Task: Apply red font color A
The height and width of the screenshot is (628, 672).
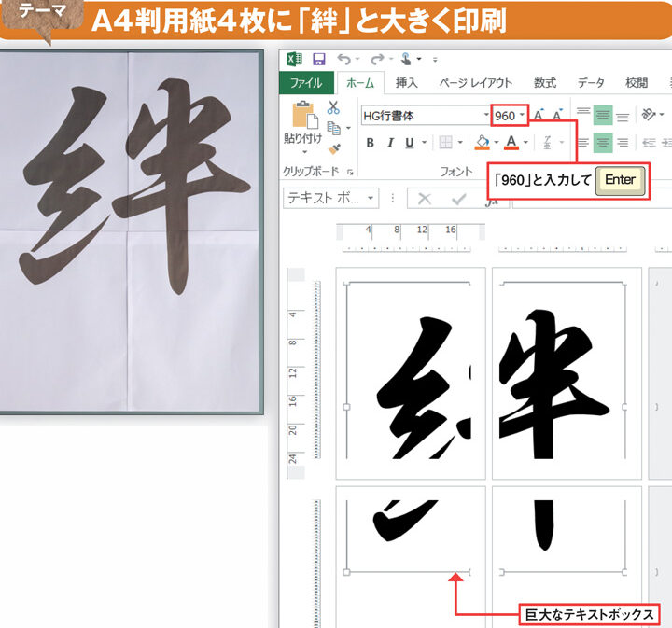Action: (511, 143)
